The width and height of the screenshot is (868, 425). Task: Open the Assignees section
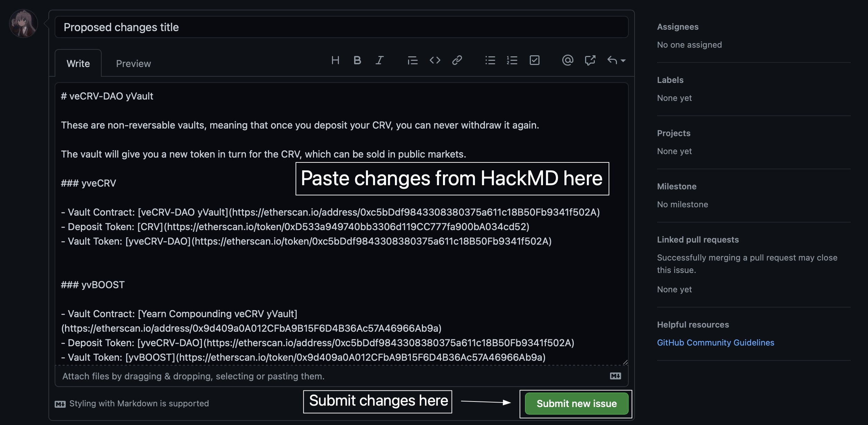coord(677,27)
